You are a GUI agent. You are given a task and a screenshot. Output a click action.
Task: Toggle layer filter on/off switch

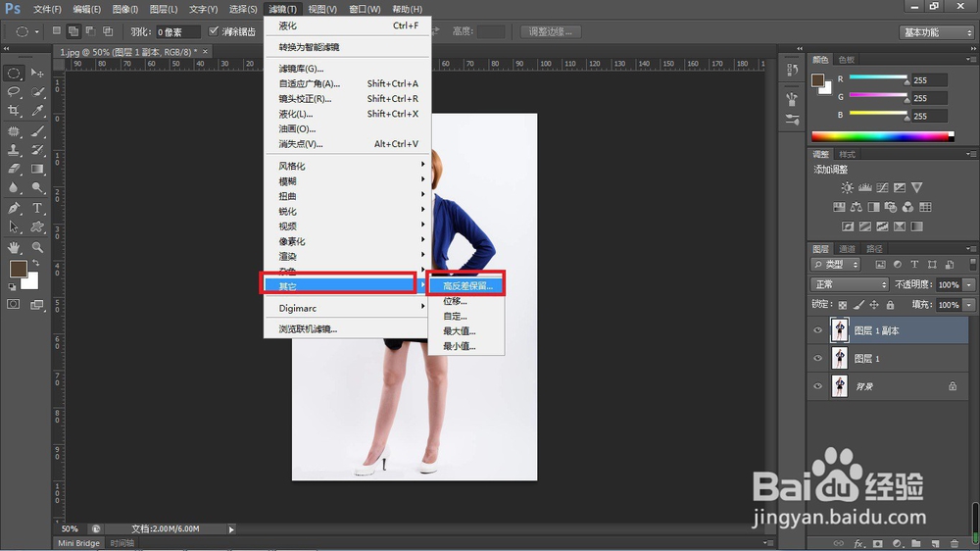click(x=972, y=265)
